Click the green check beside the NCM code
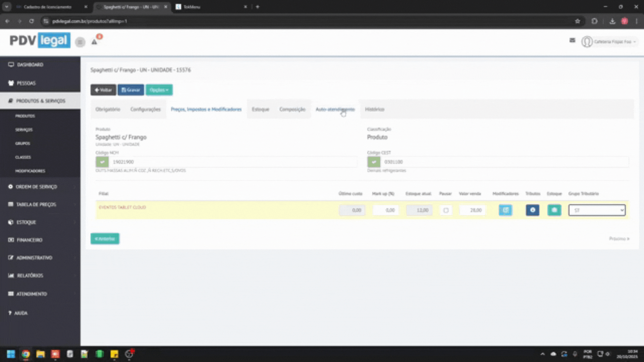Image resolution: width=644 pixels, height=362 pixels. click(x=102, y=162)
